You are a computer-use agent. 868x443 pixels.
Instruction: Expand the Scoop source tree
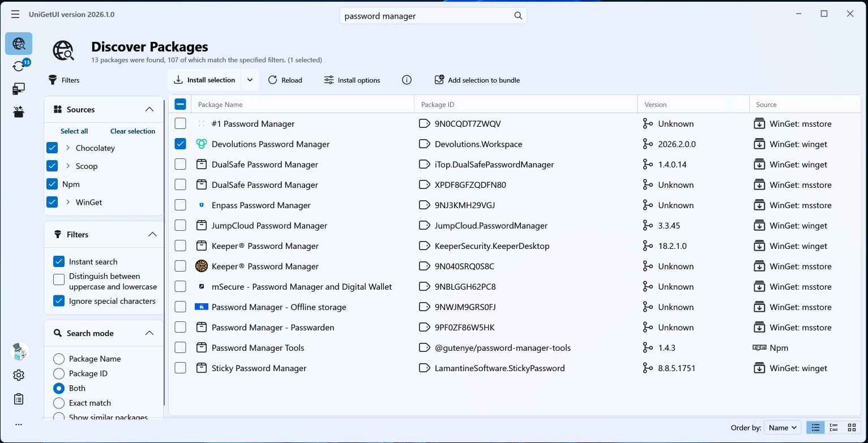(x=68, y=166)
